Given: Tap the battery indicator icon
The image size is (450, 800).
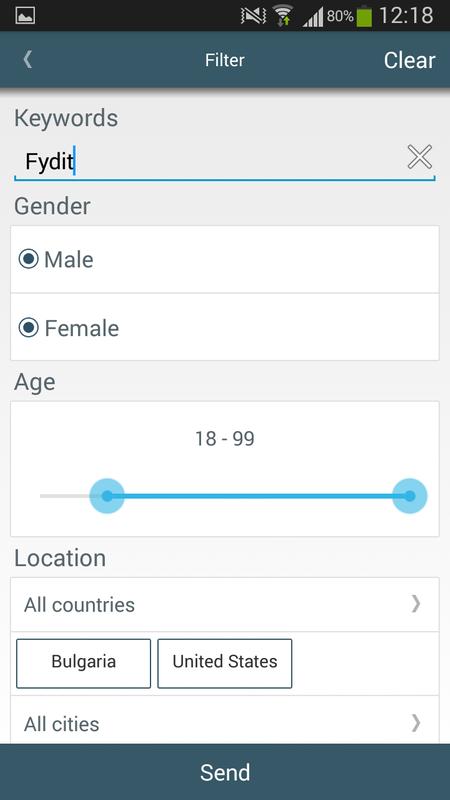Looking at the screenshot, I should pos(364,16).
